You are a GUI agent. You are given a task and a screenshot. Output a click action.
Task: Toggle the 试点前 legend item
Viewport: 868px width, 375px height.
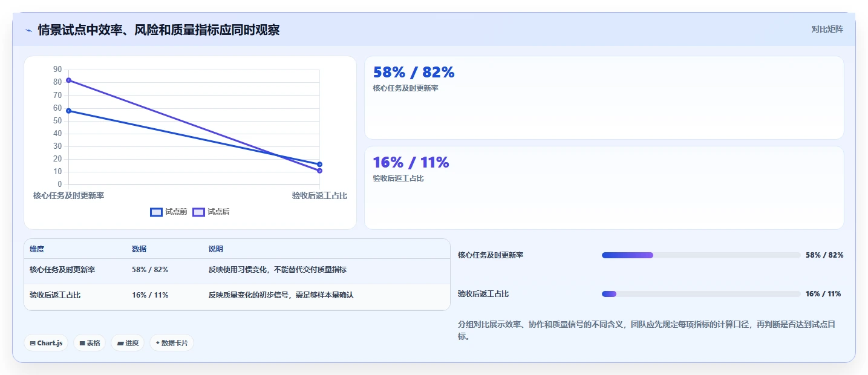click(169, 212)
